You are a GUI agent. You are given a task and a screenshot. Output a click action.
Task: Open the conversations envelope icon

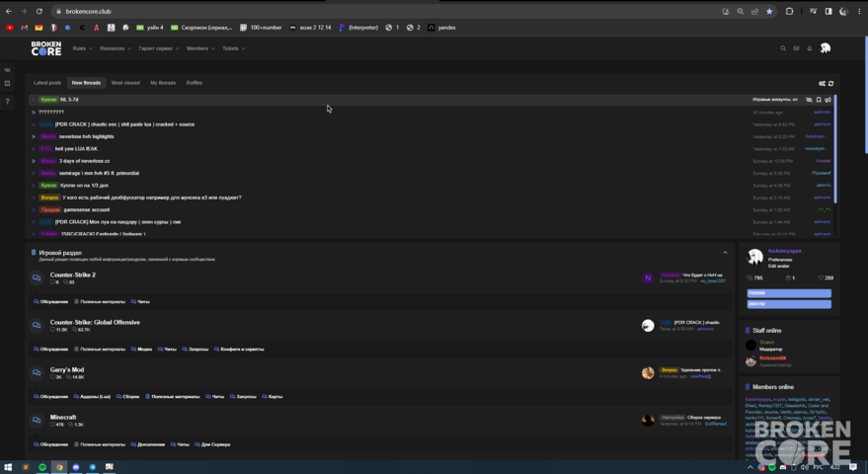pos(796,48)
